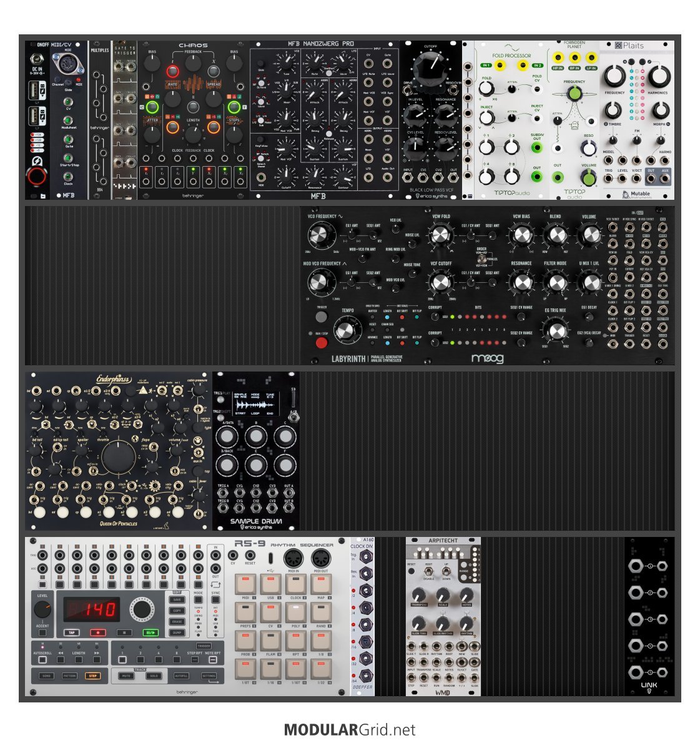Click the MIDI DIN socket on MFB MIDI/CV

67,64
